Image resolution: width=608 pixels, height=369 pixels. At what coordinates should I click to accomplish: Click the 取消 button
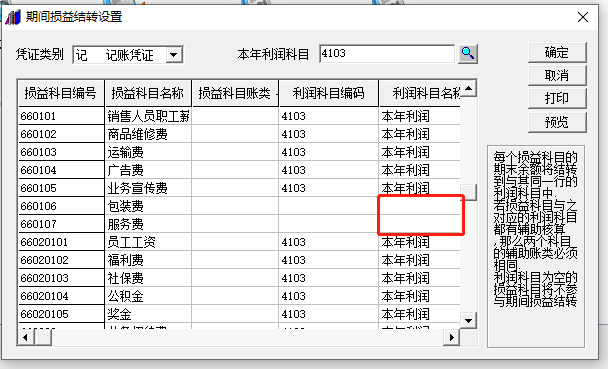[x=557, y=75]
